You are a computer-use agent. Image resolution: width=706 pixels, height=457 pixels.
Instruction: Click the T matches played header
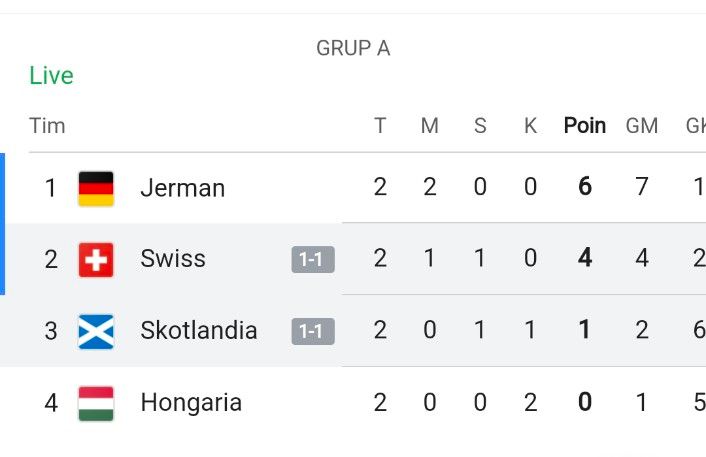(380, 126)
